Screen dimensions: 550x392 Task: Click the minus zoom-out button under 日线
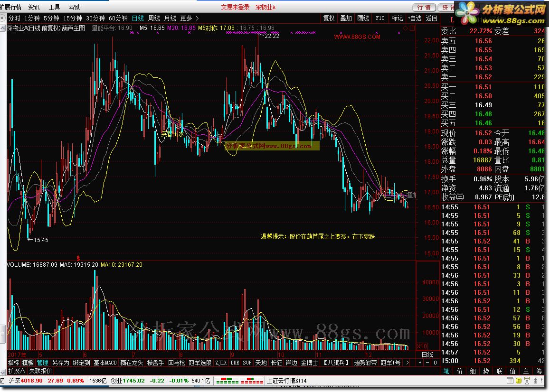pos(427,363)
